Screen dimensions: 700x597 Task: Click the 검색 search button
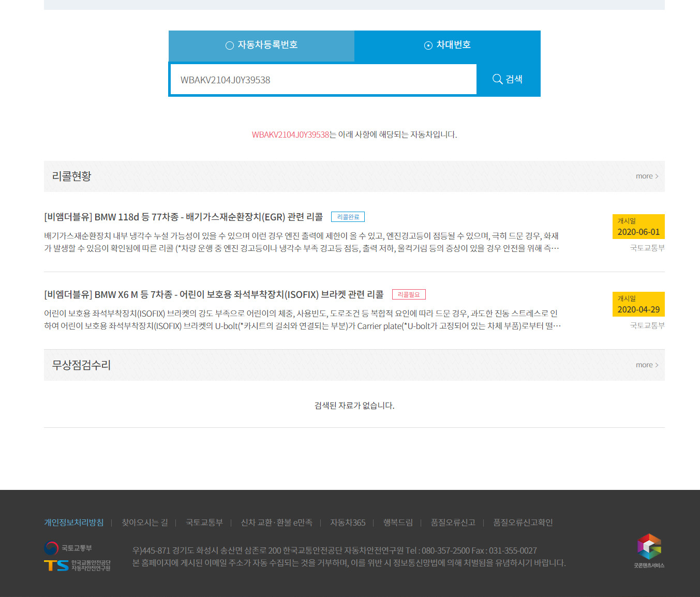(508, 79)
